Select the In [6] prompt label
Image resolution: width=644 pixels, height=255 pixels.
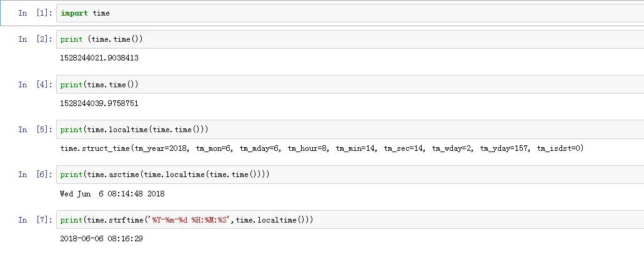coord(36,175)
